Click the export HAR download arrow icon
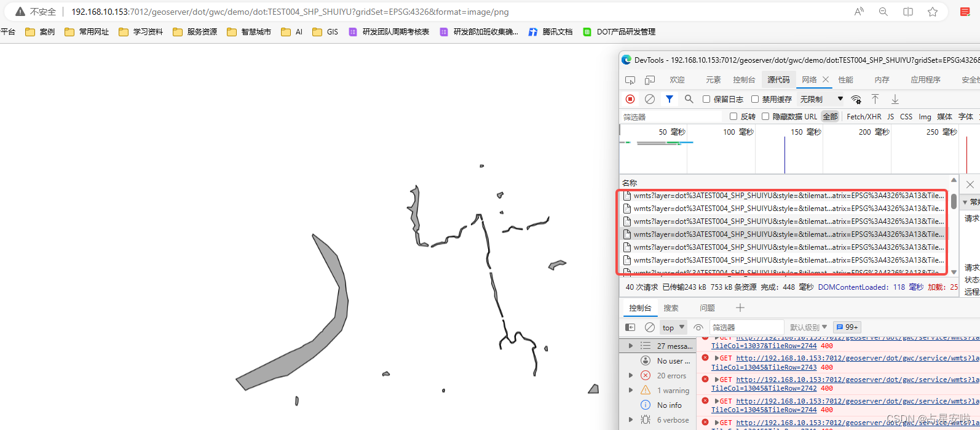The width and height of the screenshot is (980, 430). coord(895,99)
